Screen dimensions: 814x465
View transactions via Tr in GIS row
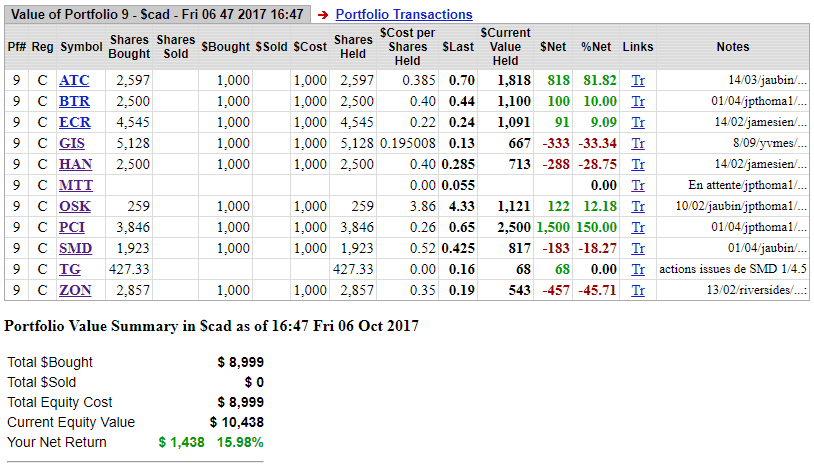point(638,143)
